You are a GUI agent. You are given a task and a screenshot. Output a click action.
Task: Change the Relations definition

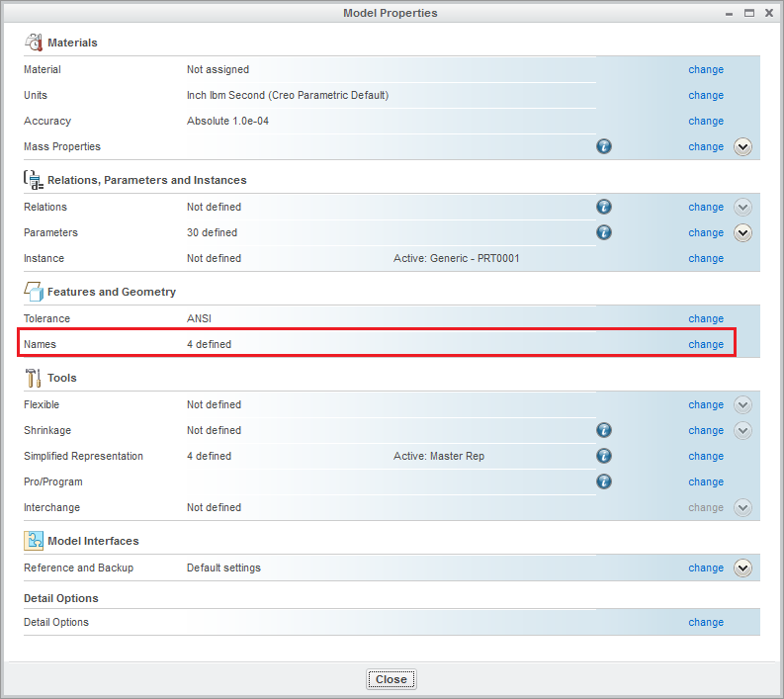(x=706, y=207)
